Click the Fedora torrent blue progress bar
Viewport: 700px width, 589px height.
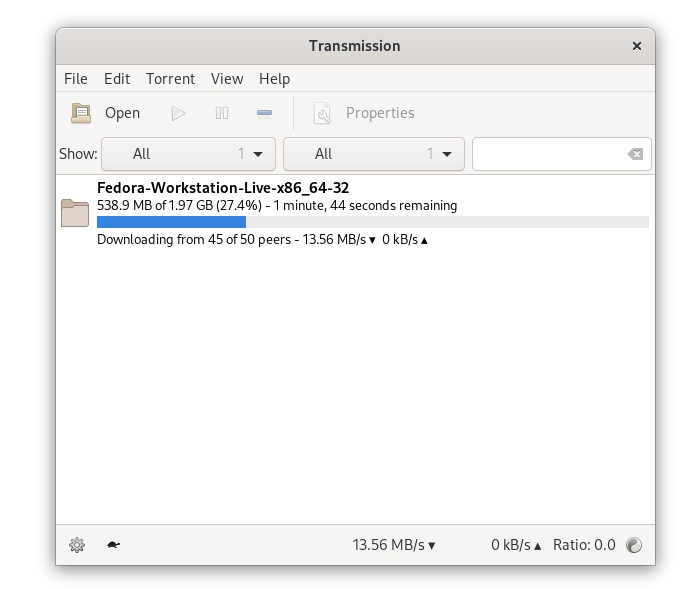172,222
